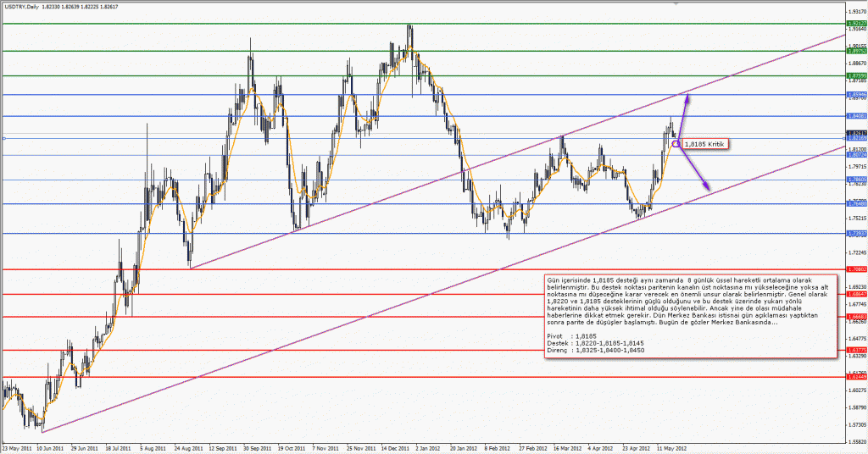This screenshot has width=868, height=454.
Task: Select the red 1.66683 price level label
Action: pyautogui.click(x=856, y=316)
